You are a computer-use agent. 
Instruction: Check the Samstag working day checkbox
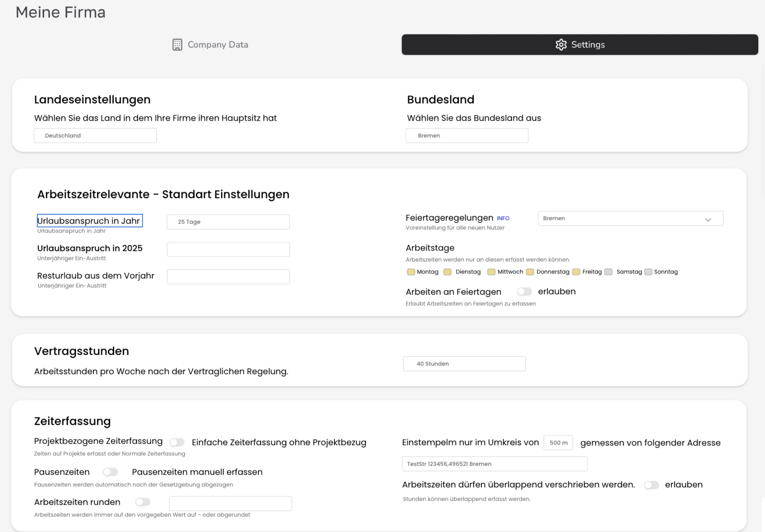[x=609, y=272]
